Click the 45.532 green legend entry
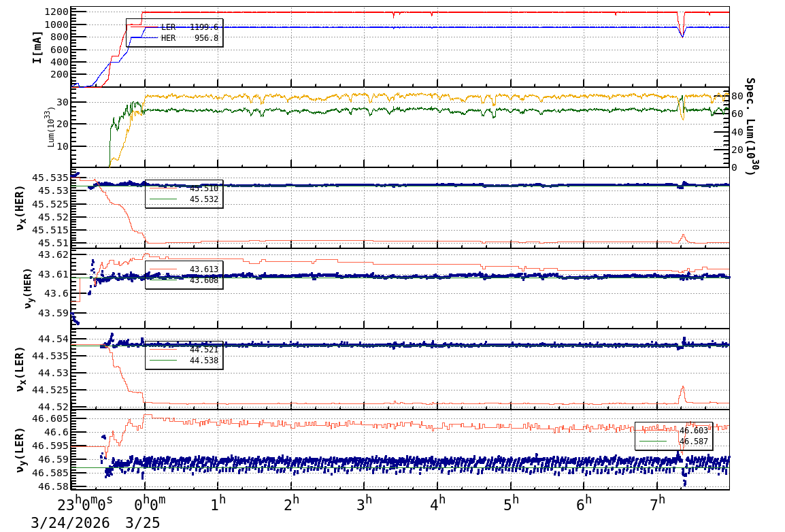The width and height of the screenshot is (785, 532). click(184, 199)
